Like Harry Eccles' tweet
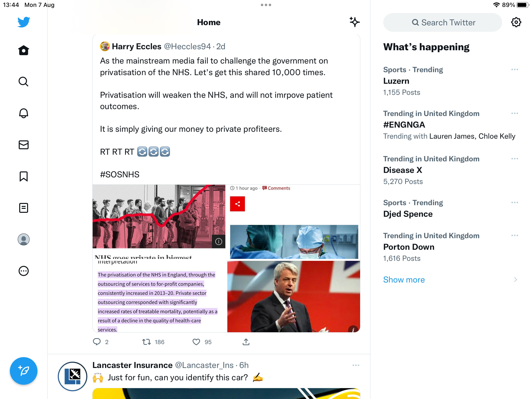The width and height of the screenshot is (532, 399). (196, 342)
